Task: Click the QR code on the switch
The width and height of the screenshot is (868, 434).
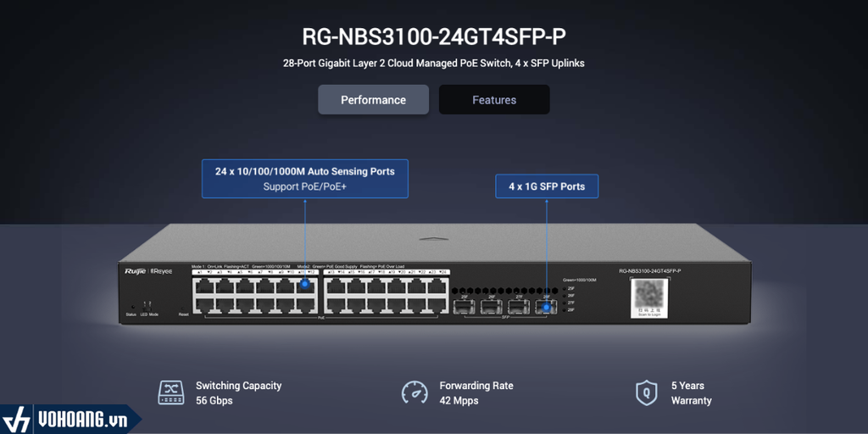Action: tap(649, 294)
